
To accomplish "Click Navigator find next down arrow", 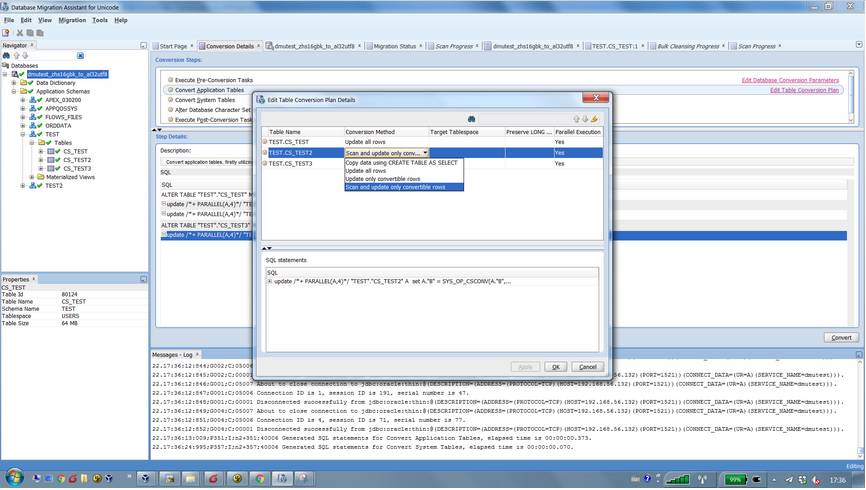I will click(x=24, y=56).
